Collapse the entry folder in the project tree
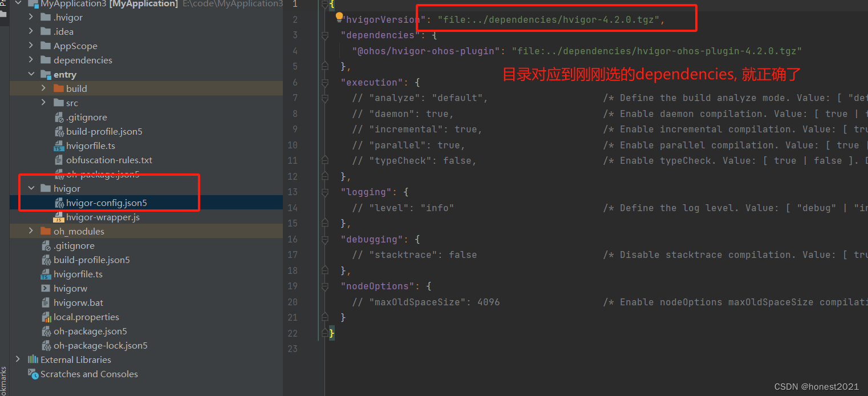The height and width of the screenshot is (396, 868). point(32,74)
